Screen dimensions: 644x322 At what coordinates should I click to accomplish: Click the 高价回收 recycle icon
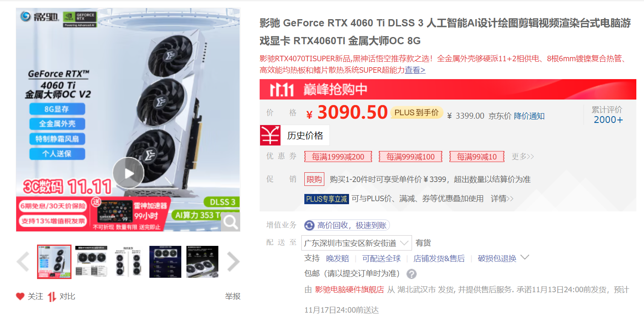[309, 225]
